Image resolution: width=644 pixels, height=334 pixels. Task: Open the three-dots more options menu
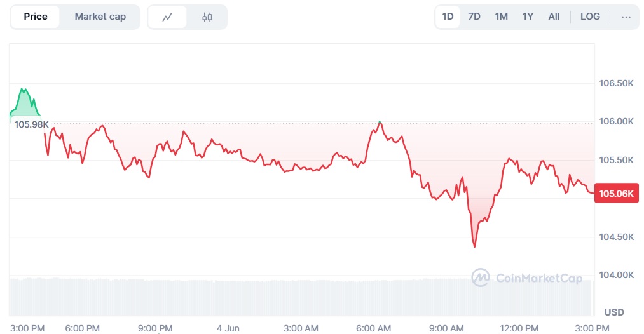pyautogui.click(x=626, y=17)
